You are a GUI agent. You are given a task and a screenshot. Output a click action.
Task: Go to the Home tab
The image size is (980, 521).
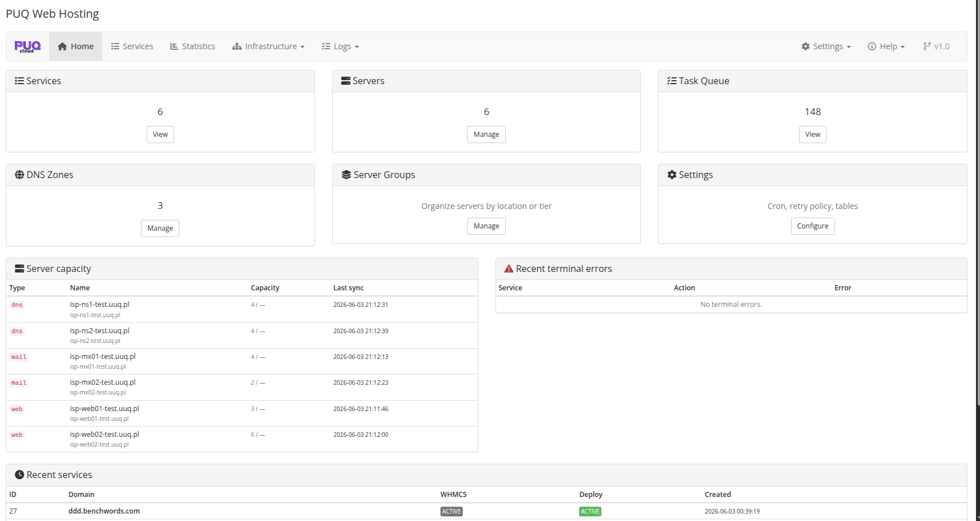pyautogui.click(x=76, y=46)
